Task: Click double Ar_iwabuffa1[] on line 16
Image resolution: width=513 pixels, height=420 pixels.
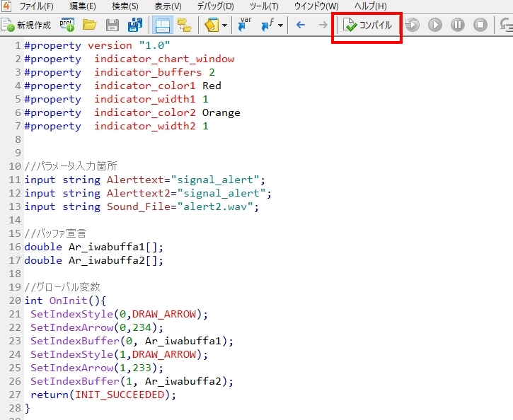Action: click(x=93, y=247)
